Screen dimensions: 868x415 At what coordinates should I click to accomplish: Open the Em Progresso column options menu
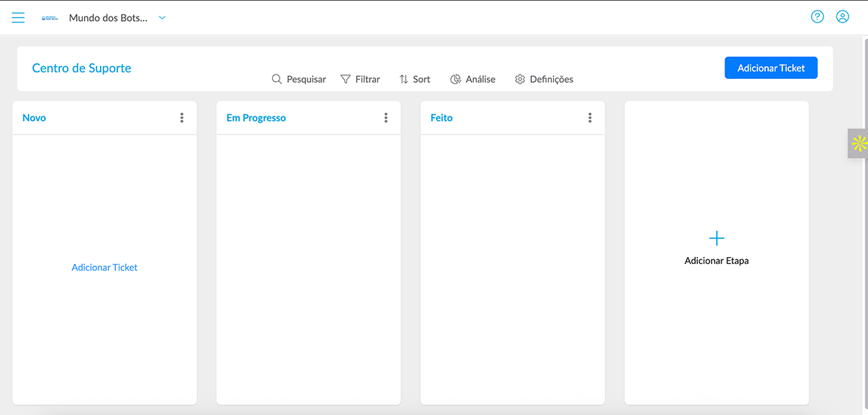click(x=386, y=117)
